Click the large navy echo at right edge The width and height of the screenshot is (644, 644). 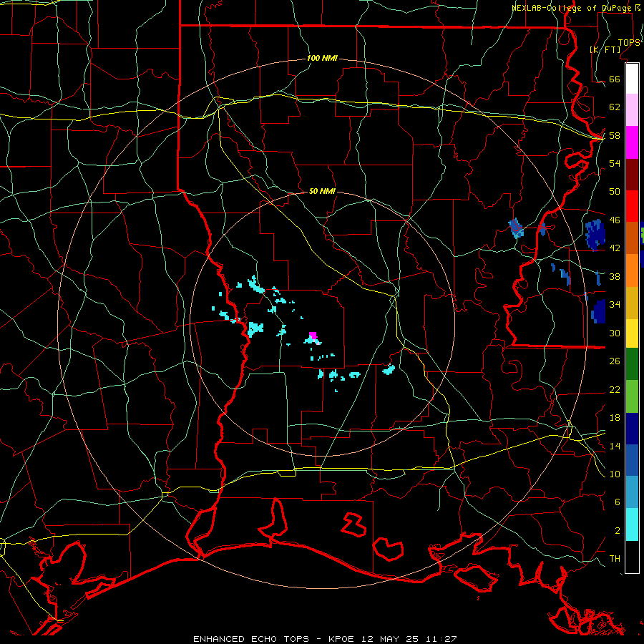595,235
